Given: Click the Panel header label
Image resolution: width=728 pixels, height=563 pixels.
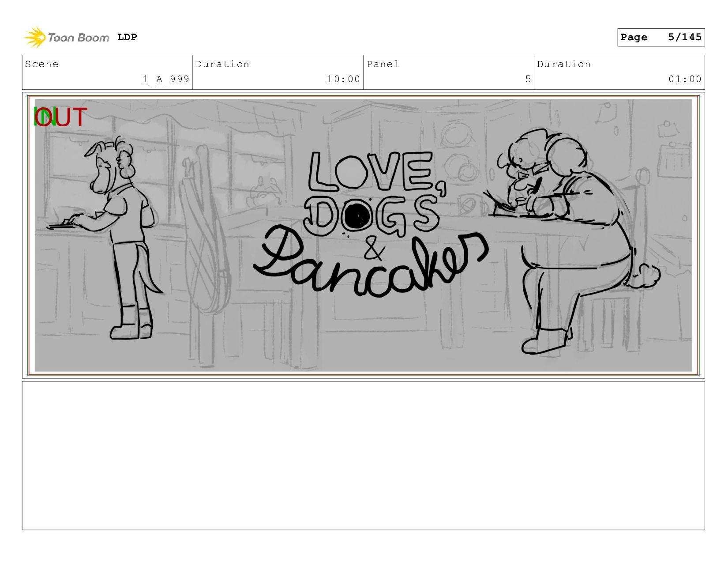Looking at the screenshot, I should 383,64.
